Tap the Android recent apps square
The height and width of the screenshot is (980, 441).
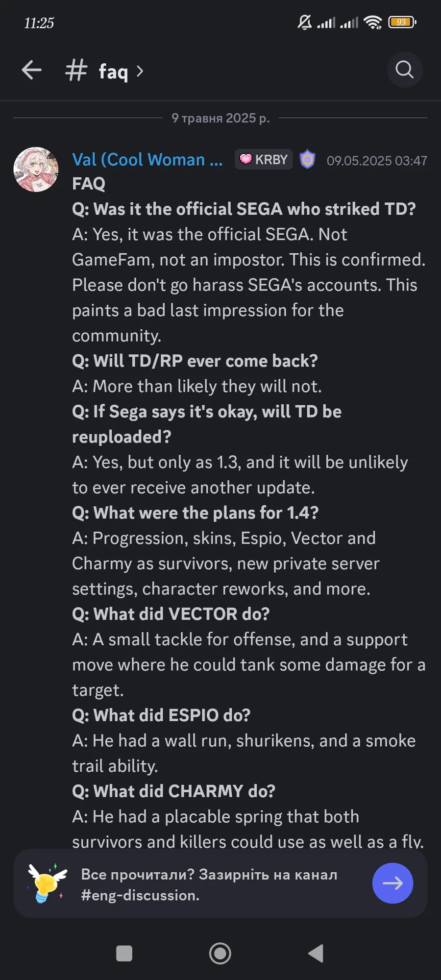[x=124, y=954]
